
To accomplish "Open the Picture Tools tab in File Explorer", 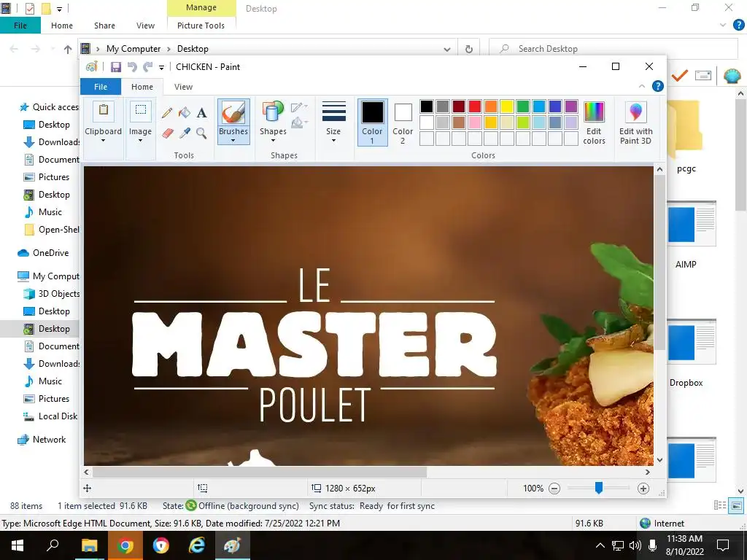I will coord(201,26).
